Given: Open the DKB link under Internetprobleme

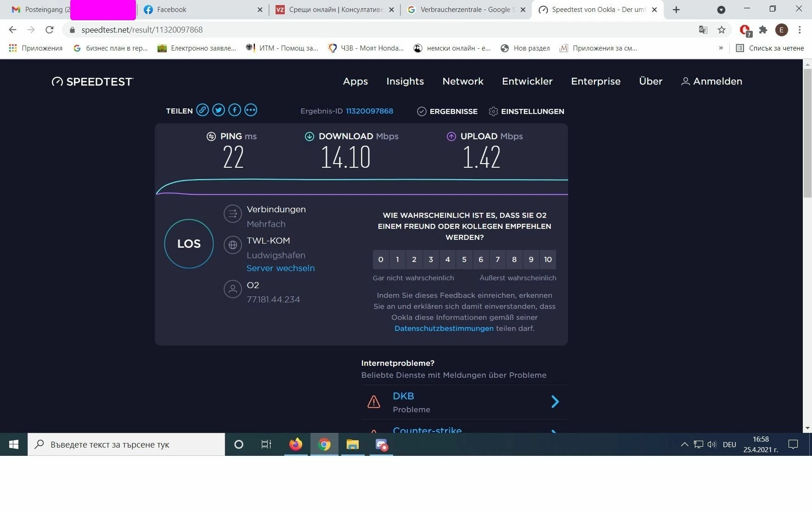Looking at the screenshot, I should click(403, 396).
